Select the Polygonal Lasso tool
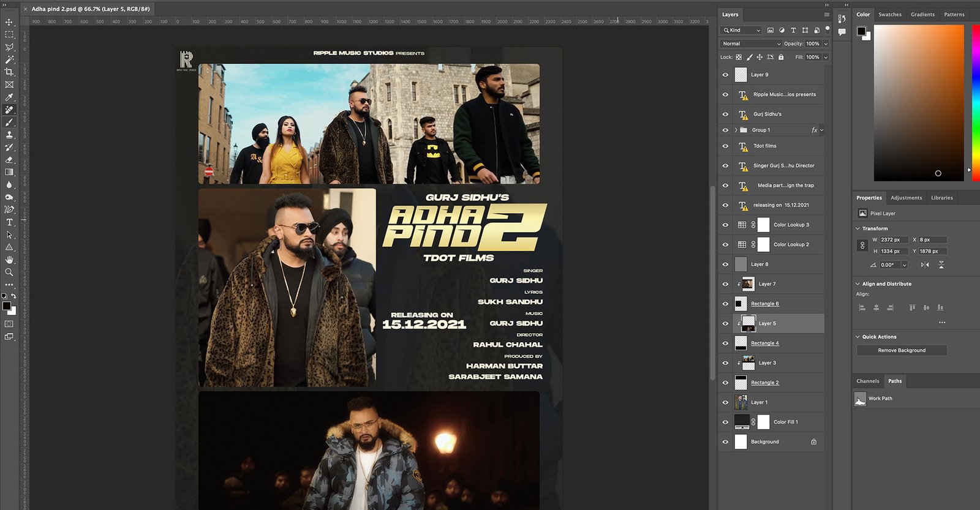Viewport: 980px width, 510px height. [x=9, y=47]
